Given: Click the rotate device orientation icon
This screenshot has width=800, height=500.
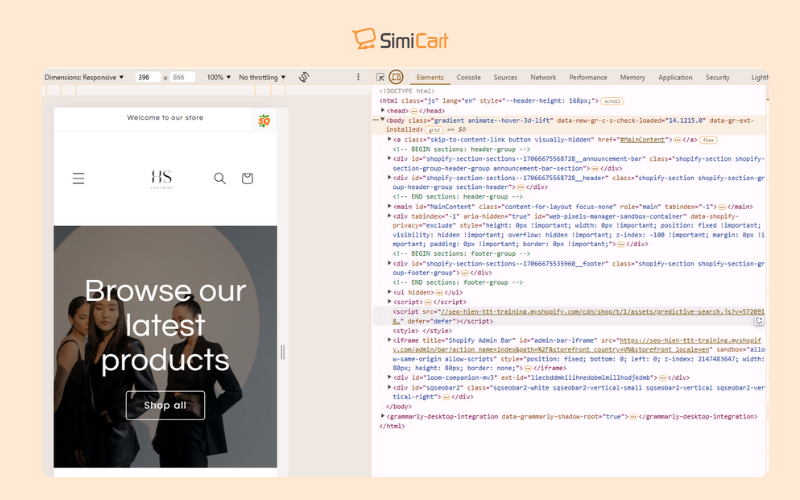Looking at the screenshot, I should [x=304, y=77].
